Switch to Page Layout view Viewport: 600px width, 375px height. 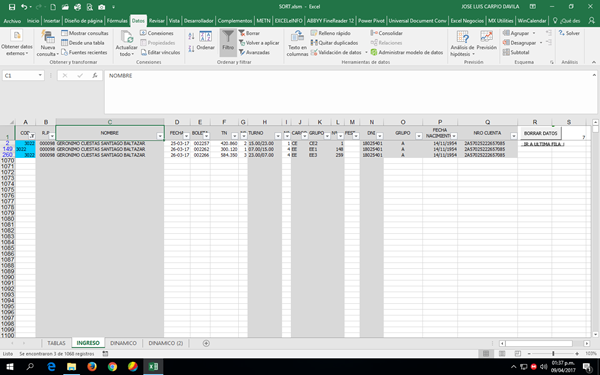coord(502,354)
